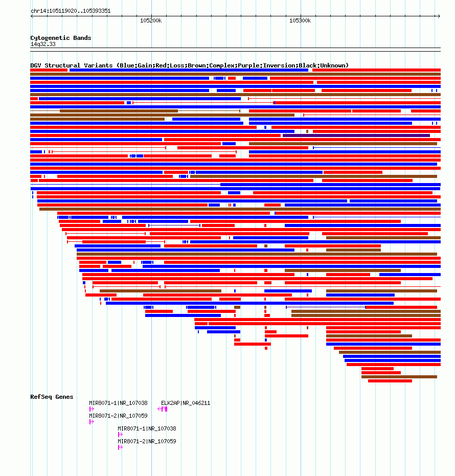Viewport: 455px width, 476px height.
Task: Click the 105200k ruler label
Action: tap(151, 20)
